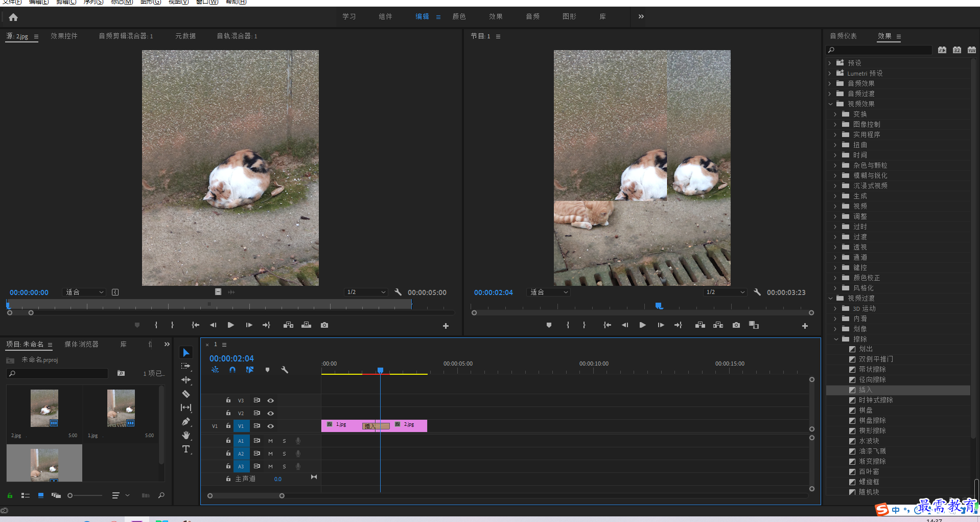The height and width of the screenshot is (522, 980).
Task: Open Source monitor settings wrench
Action: click(x=398, y=292)
